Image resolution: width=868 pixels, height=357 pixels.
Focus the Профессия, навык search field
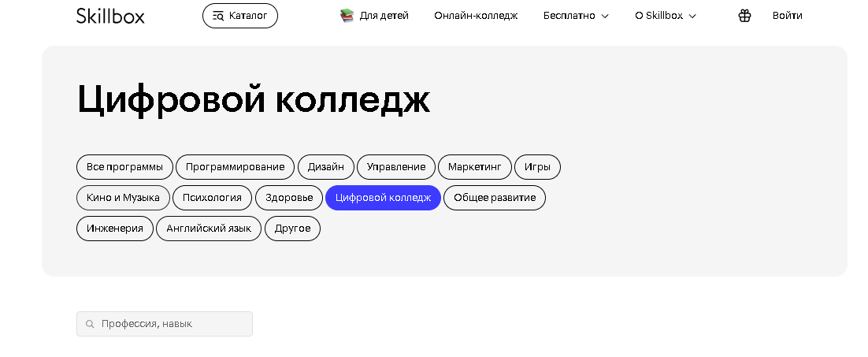point(165,324)
